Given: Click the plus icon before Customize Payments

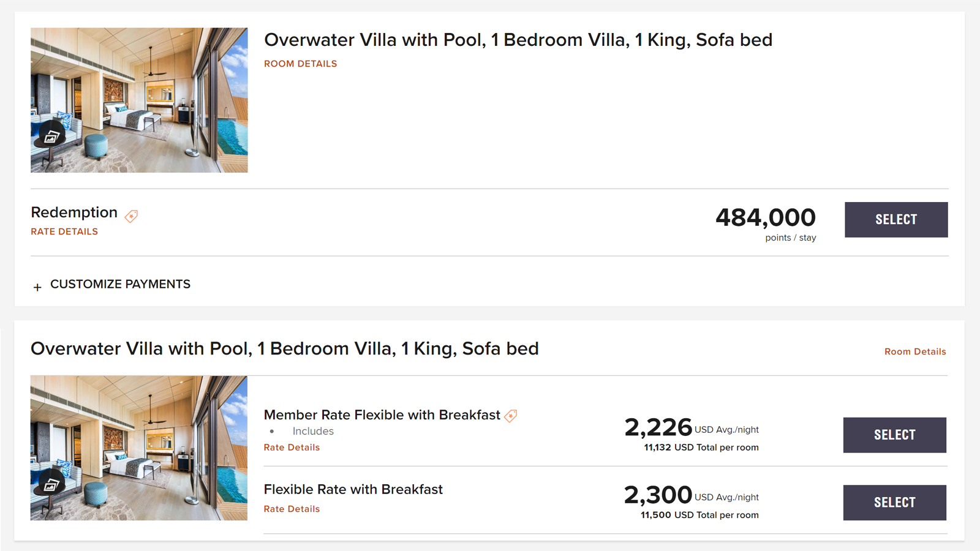Looking at the screenshot, I should (37, 287).
